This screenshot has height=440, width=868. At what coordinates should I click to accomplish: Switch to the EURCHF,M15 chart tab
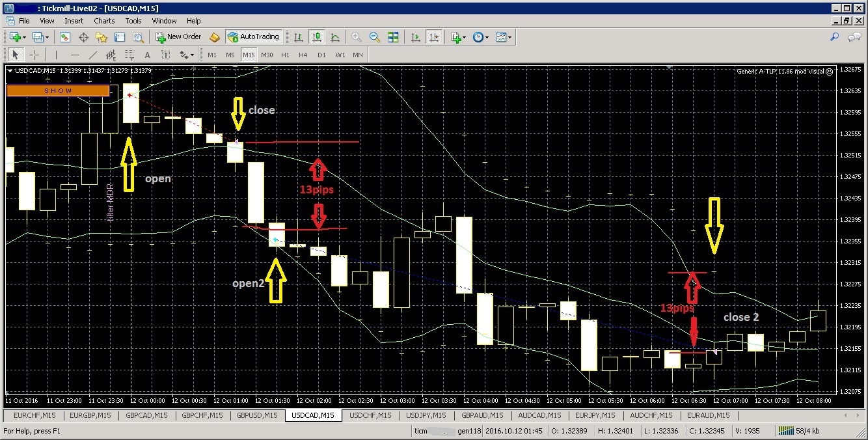[34, 415]
